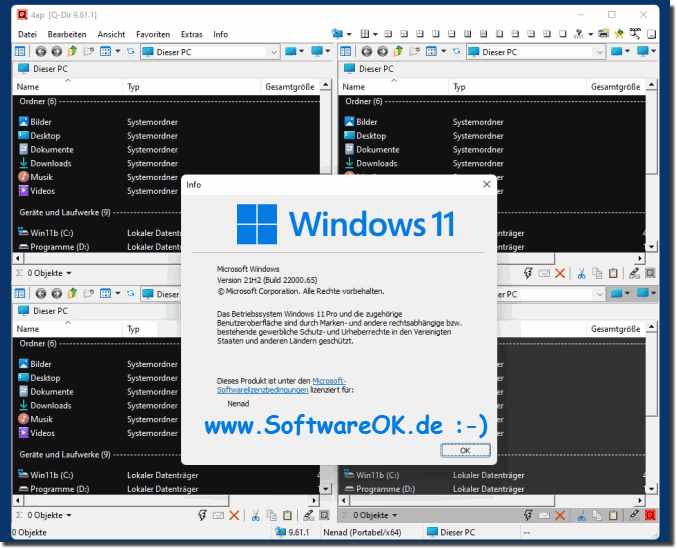
Task: Open the Favoriten menu
Action: pyautogui.click(x=153, y=35)
